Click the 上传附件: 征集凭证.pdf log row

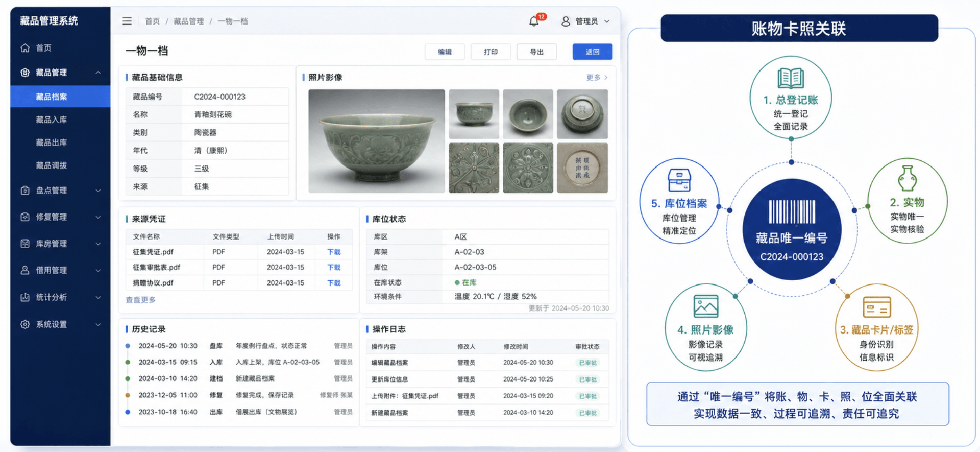coord(487,396)
